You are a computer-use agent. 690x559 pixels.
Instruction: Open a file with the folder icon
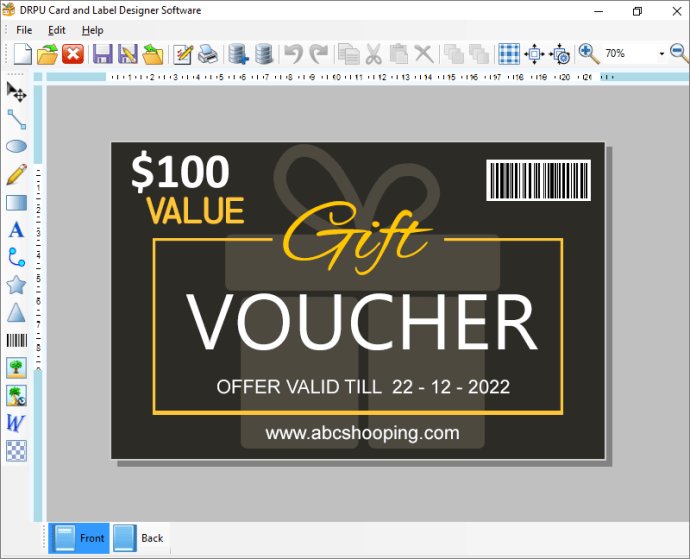pyautogui.click(x=48, y=54)
